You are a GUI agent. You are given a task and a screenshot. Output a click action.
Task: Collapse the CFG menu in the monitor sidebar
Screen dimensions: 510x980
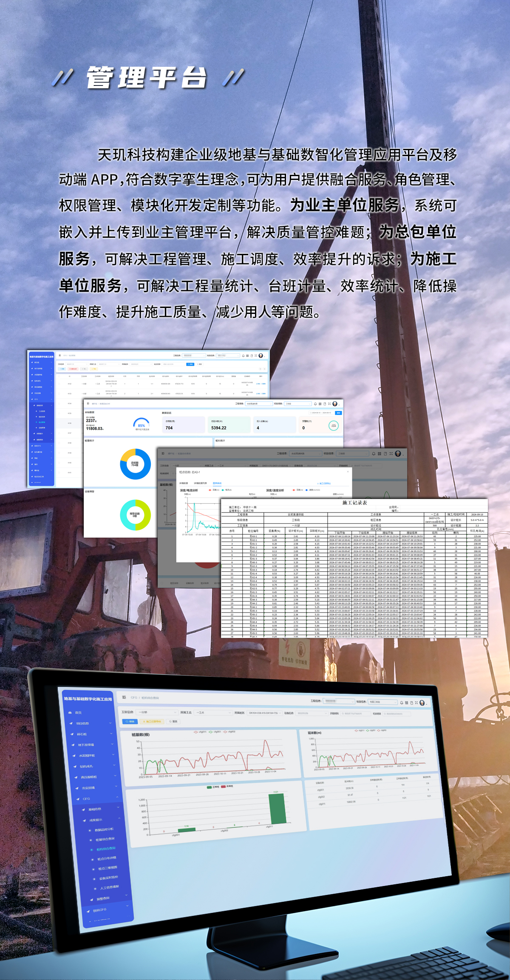coord(97,798)
